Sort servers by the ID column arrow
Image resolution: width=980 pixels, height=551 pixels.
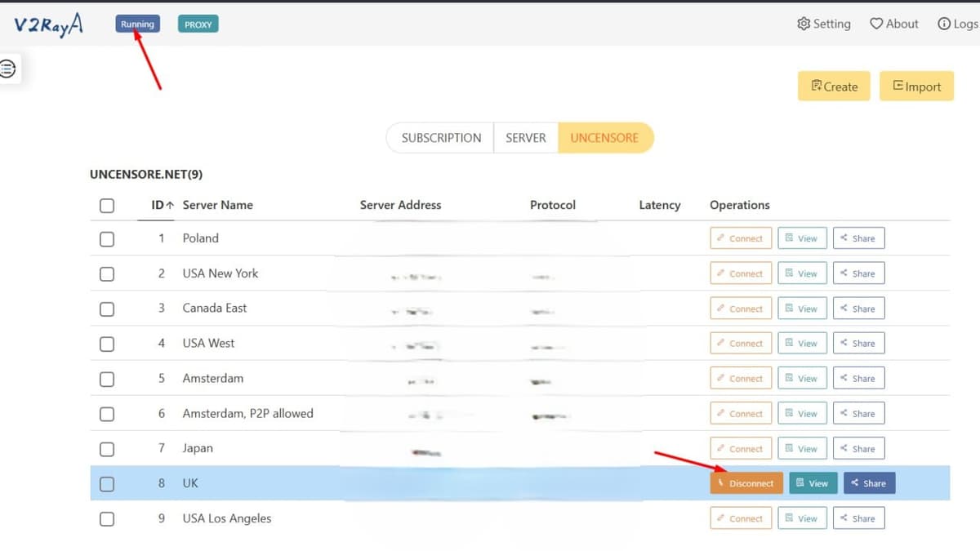[x=170, y=206]
